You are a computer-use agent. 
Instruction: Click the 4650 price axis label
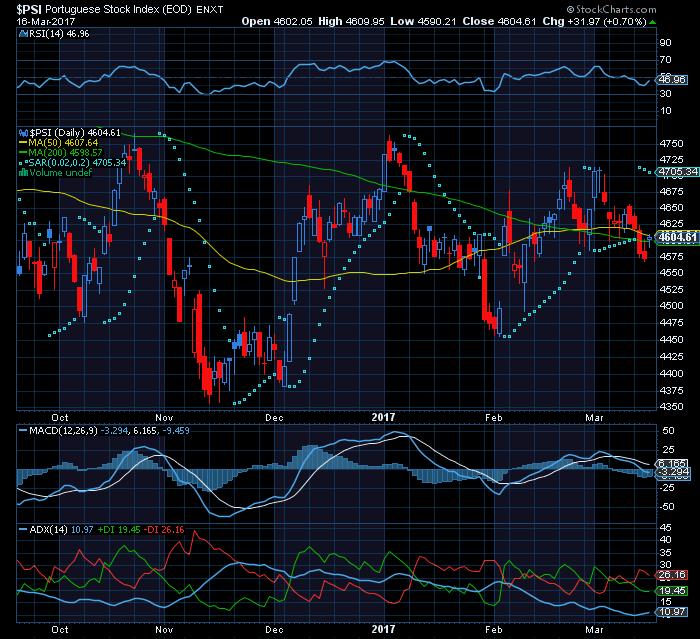[671, 208]
